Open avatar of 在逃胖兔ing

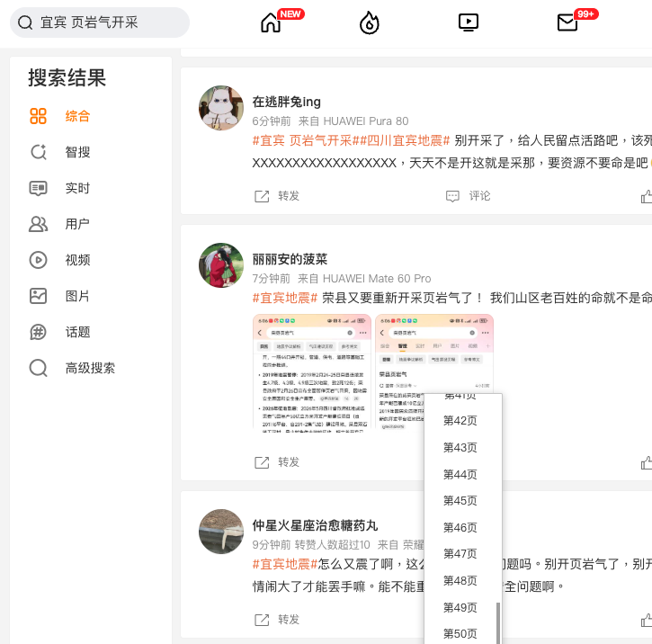click(221, 108)
